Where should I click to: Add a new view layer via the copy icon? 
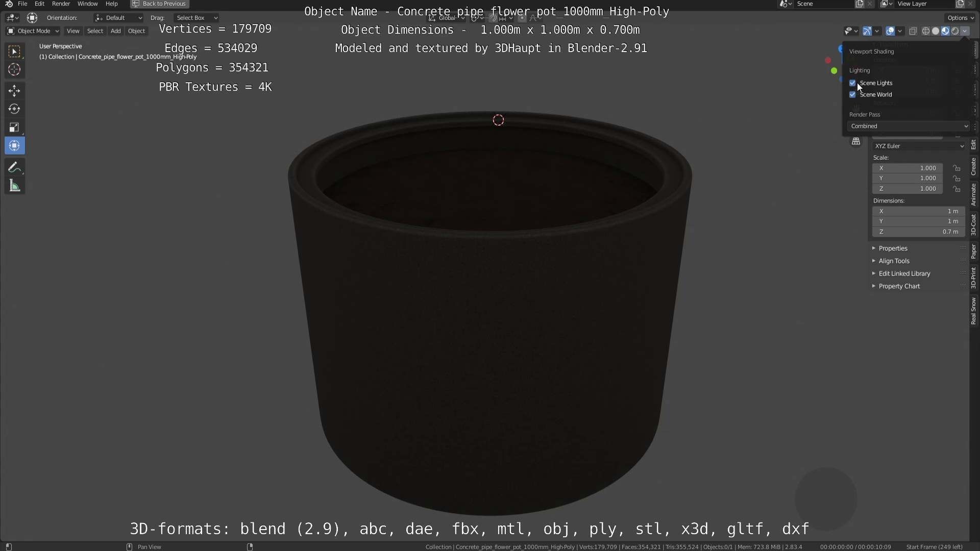pyautogui.click(x=960, y=4)
